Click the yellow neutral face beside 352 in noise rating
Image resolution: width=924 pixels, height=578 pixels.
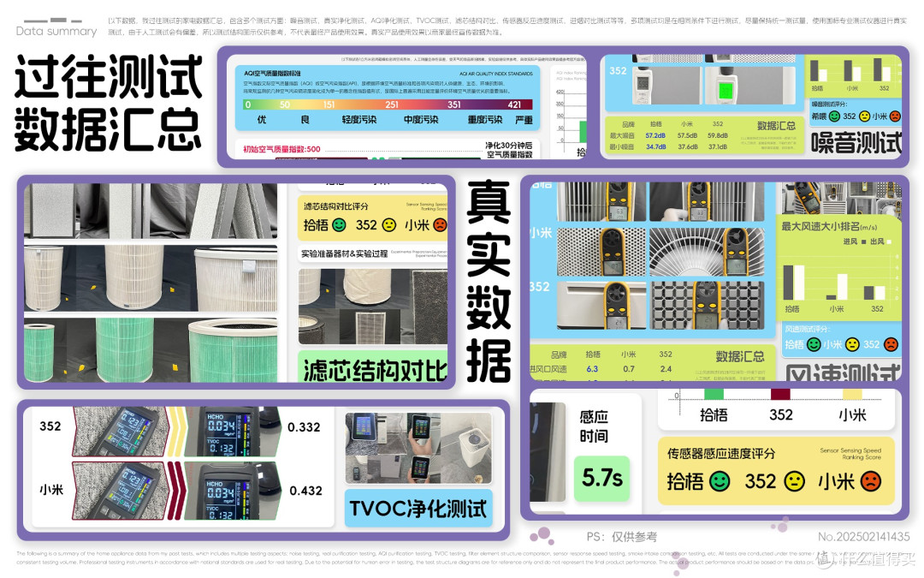pyautogui.click(x=864, y=116)
